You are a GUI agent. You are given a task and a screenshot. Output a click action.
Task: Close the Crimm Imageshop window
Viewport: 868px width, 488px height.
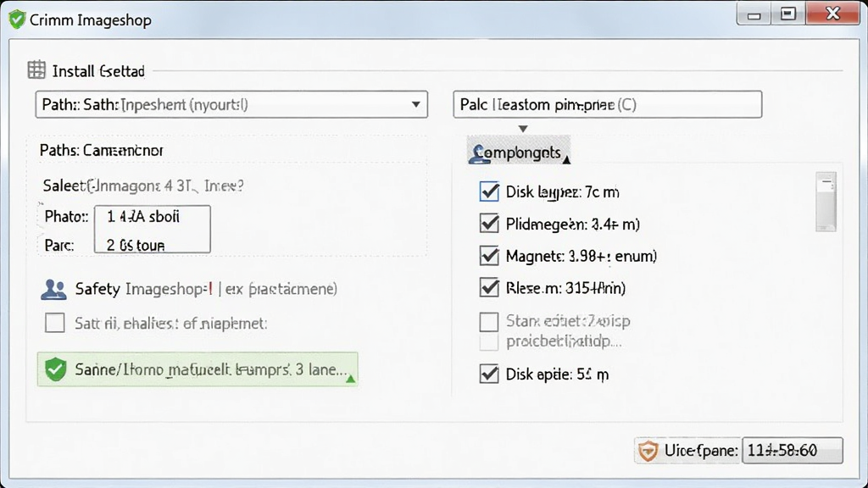(x=832, y=14)
